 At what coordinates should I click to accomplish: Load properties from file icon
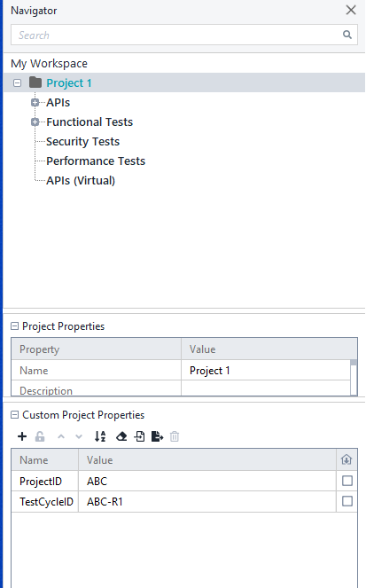click(x=140, y=436)
